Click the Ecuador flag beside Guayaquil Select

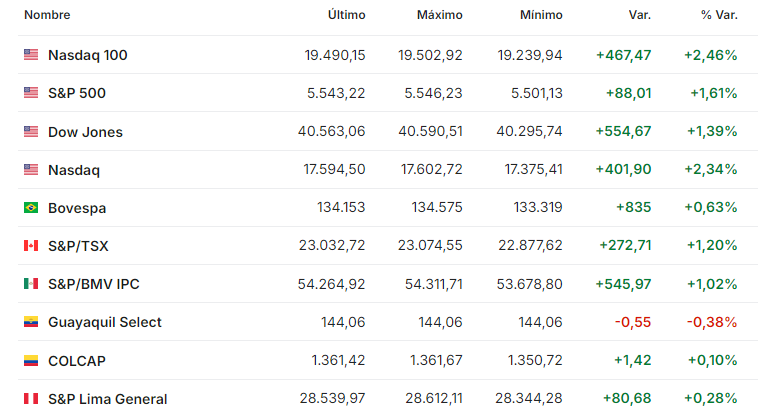click(31, 322)
